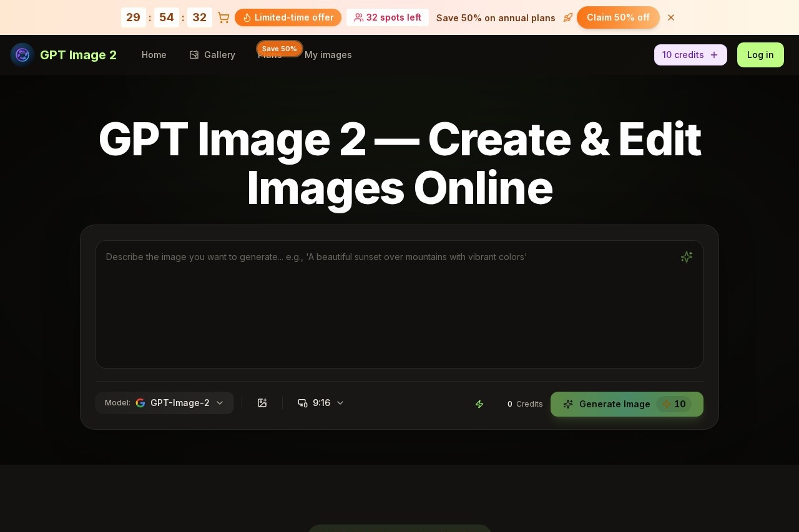Click the Save 50% on annual plans text
The height and width of the screenshot is (532, 799).
[496, 18]
